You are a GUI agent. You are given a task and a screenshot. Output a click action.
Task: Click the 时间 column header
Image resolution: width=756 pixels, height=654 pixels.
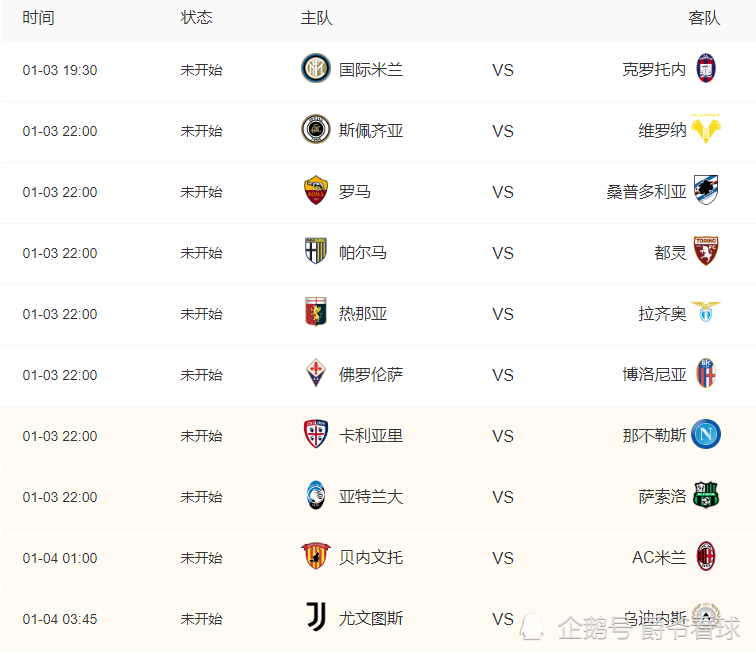39,18
